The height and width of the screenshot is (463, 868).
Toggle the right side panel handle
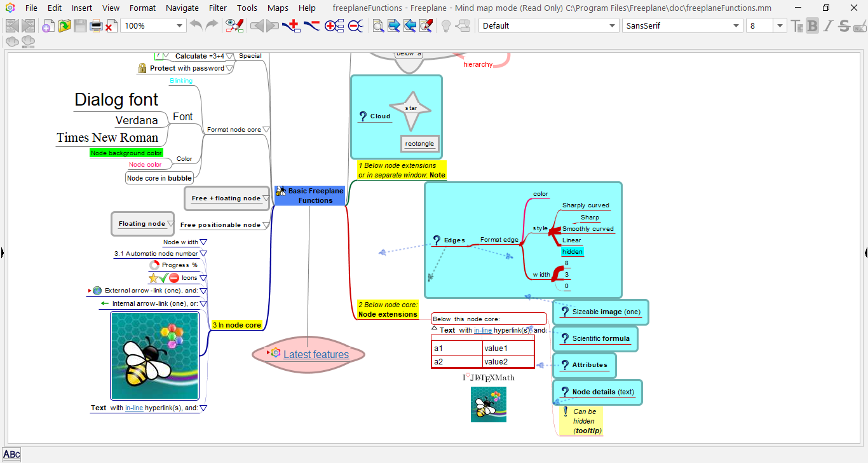(865, 252)
